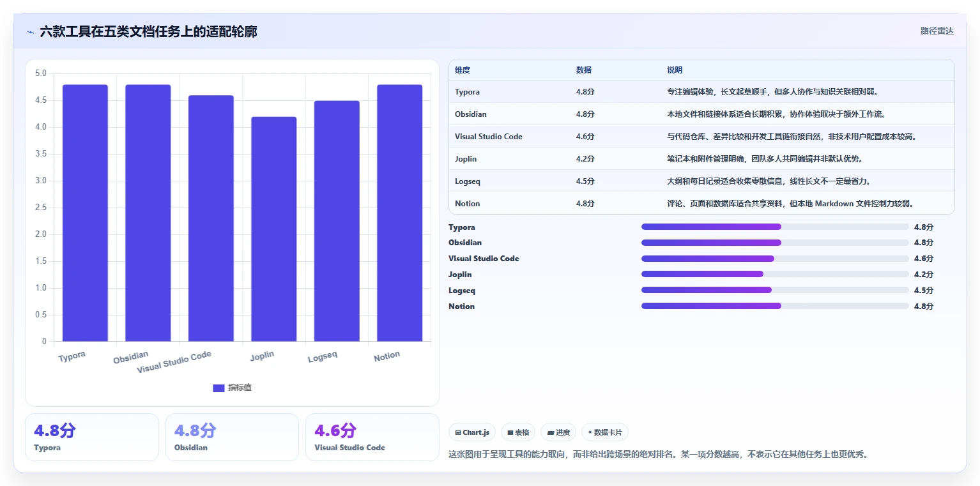Click the 4.6分 cell in the table
The image size is (980, 486).
point(585,137)
